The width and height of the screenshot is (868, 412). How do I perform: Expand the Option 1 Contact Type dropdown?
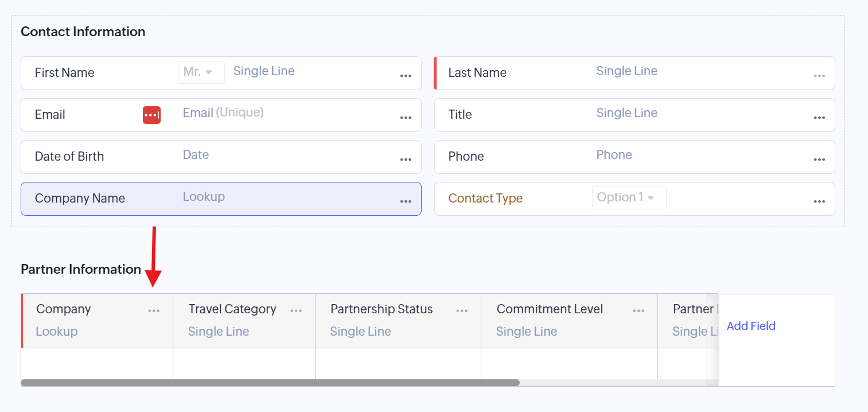point(629,197)
